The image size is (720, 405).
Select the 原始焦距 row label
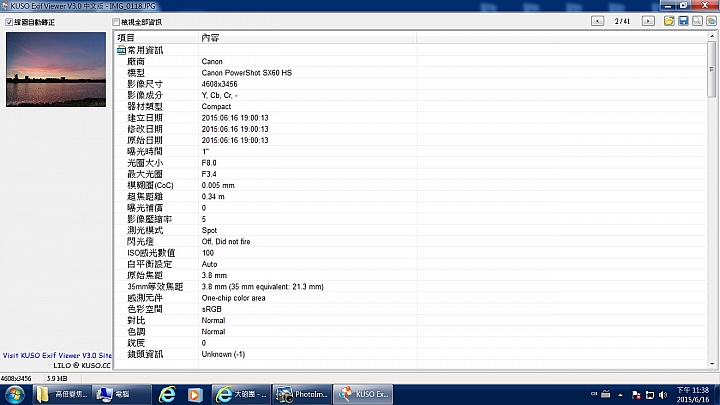(145, 276)
